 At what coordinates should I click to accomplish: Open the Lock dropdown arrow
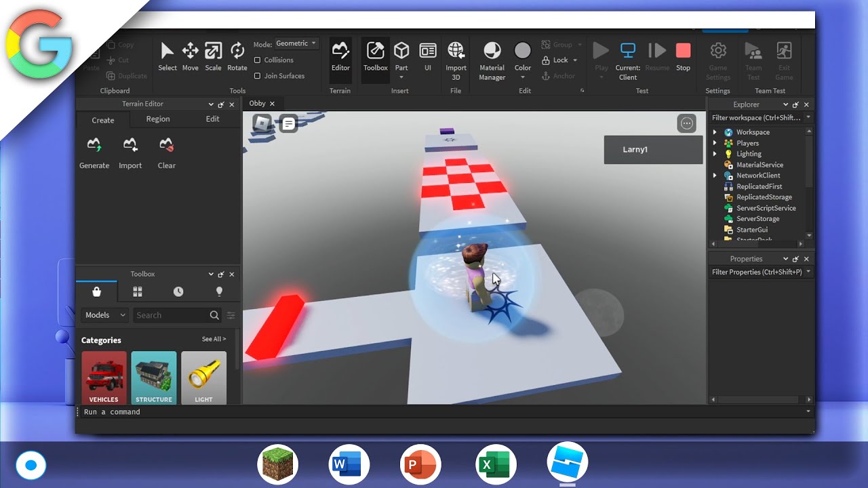click(x=576, y=60)
